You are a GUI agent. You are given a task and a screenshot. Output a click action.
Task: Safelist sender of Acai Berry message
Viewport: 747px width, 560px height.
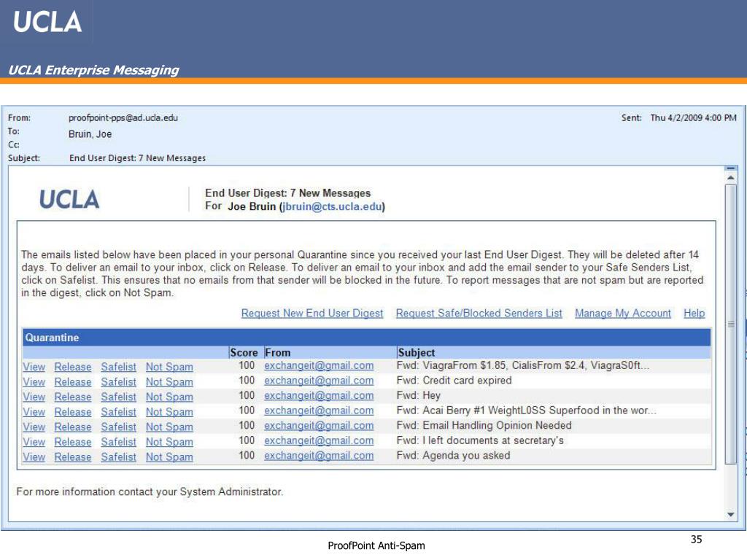click(x=118, y=412)
